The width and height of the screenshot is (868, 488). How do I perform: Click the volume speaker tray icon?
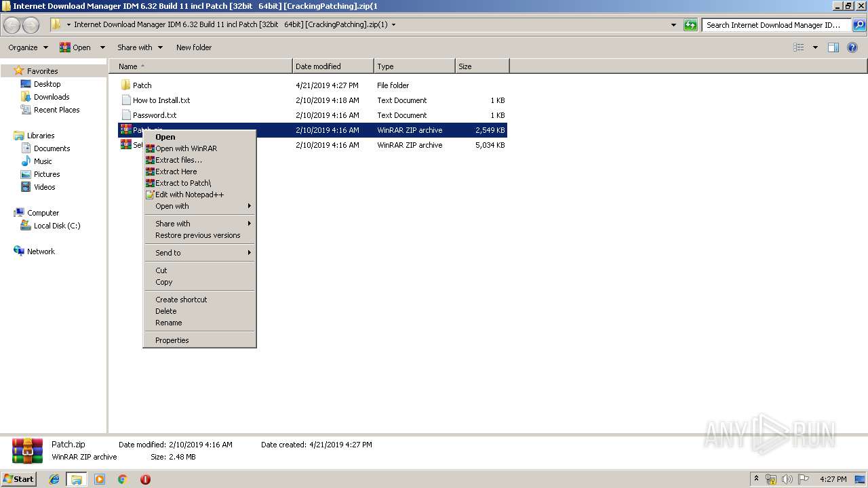tap(787, 479)
